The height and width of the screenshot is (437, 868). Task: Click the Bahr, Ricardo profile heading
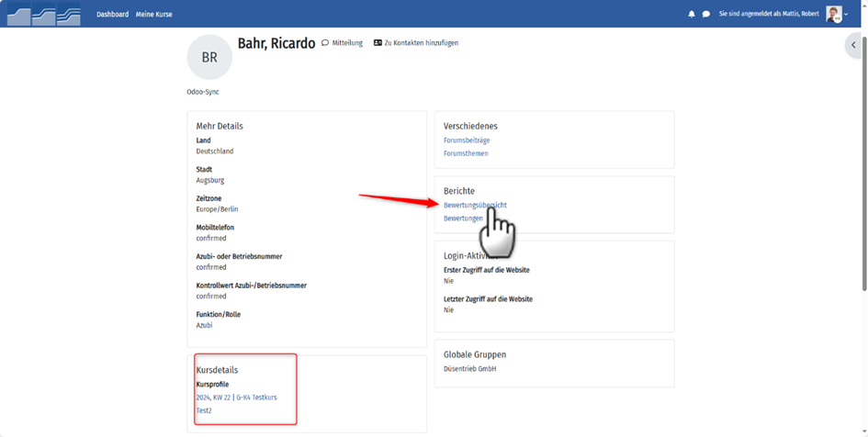pyautogui.click(x=276, y=43)
